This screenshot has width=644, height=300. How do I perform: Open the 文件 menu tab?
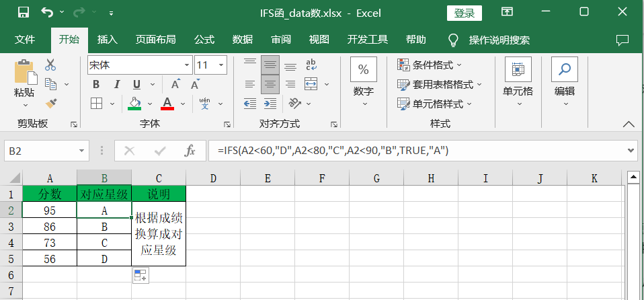click(25, 40)
